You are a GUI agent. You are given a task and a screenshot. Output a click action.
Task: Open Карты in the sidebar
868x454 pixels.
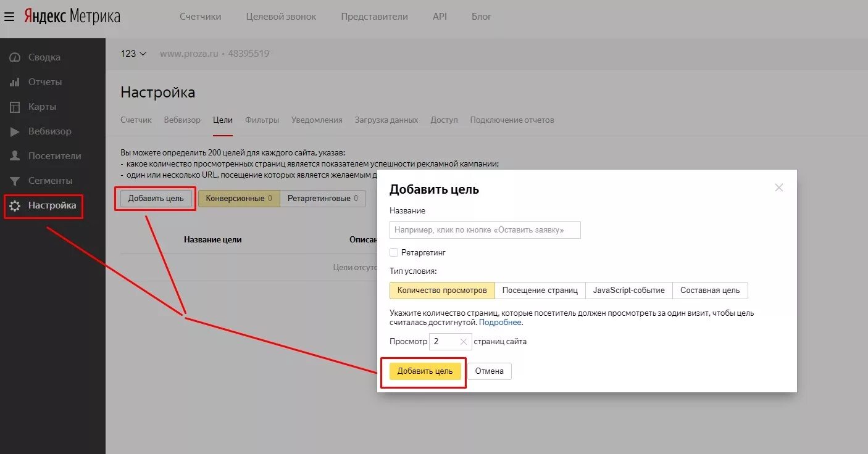42,107
